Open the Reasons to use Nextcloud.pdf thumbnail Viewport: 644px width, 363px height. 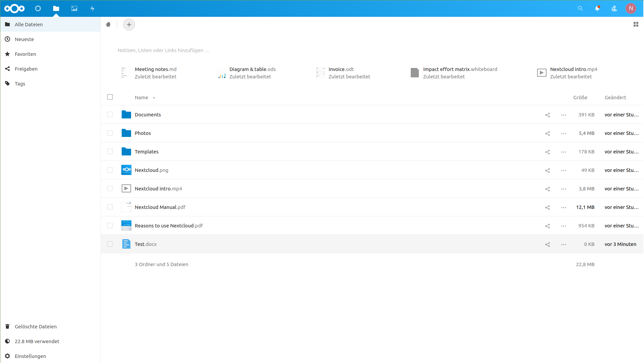(x=126, y=225)
